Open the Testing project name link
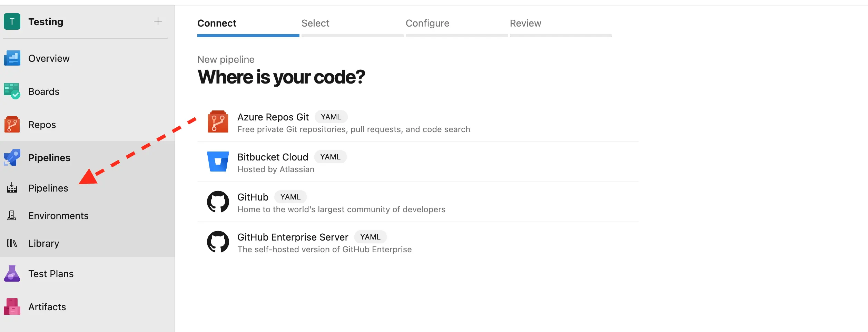 coord(46,22)
